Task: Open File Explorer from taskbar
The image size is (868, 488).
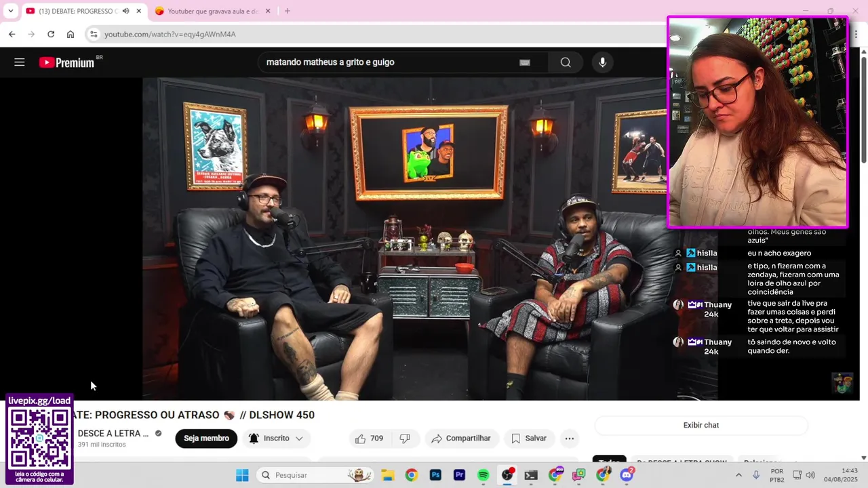Action: tap(387, 475)
